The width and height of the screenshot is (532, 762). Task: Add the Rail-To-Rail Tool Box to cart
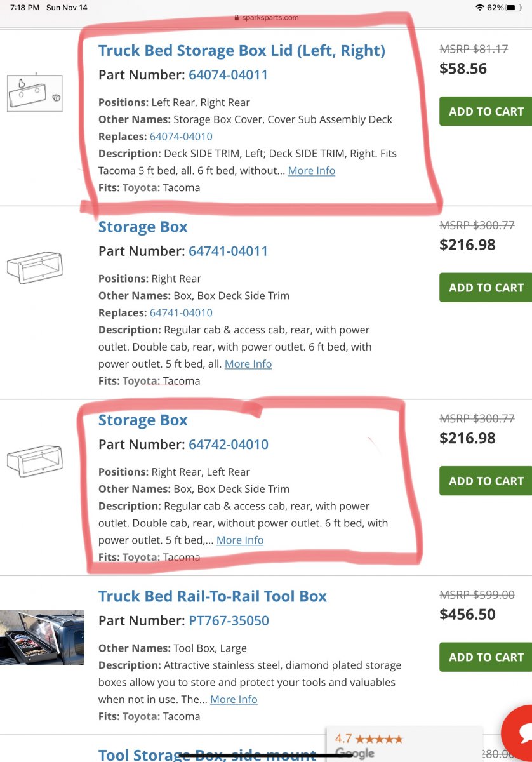pos(486,657)
